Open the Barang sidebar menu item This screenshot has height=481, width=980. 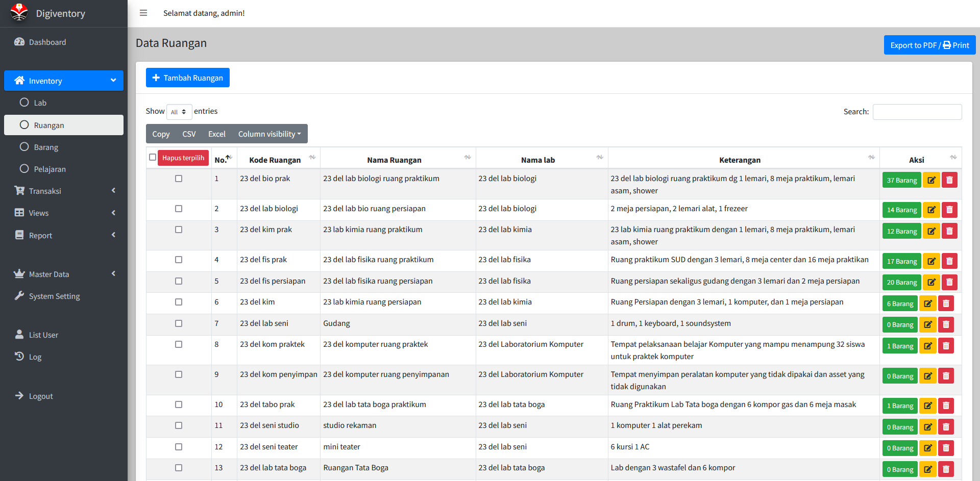click(46, 147)
